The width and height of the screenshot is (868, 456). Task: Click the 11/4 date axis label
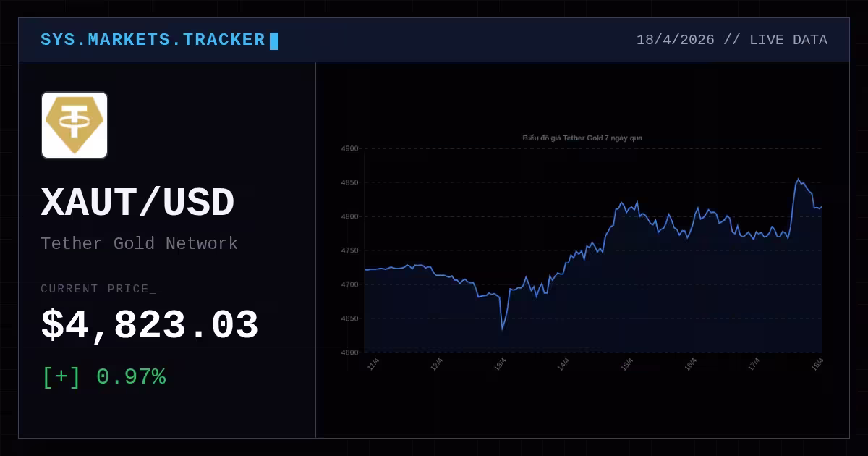(x=373, y=364)
